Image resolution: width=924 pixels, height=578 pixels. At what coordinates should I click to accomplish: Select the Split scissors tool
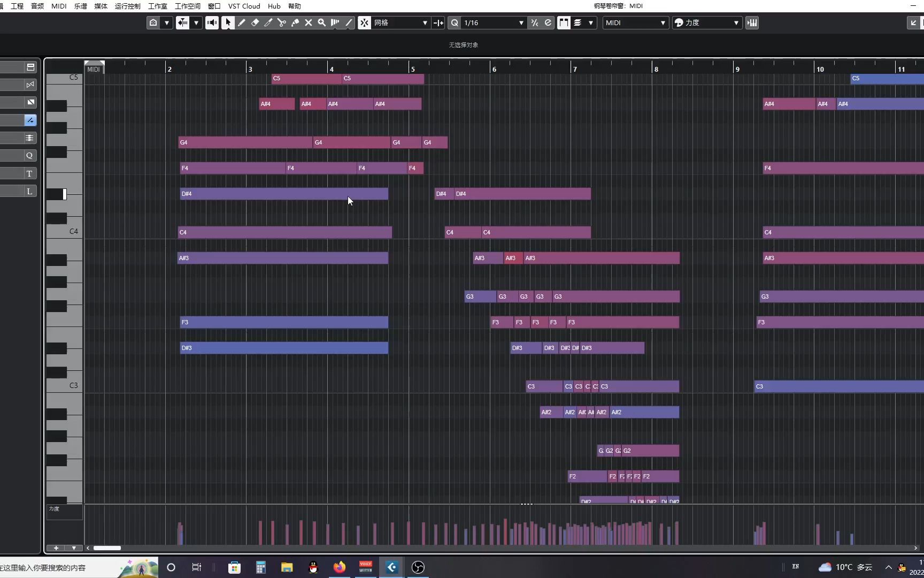pyautogui.click(x=282, y=22)
